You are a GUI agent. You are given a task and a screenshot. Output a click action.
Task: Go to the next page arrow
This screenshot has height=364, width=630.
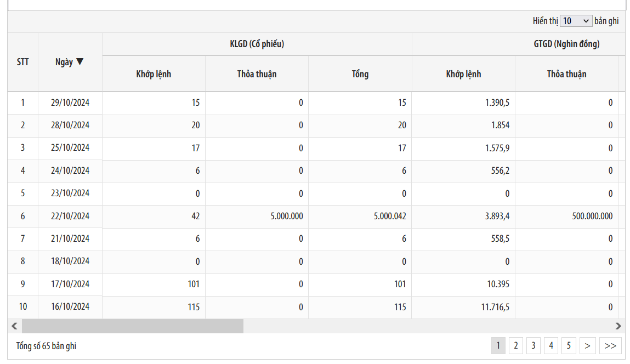(587, 345)
